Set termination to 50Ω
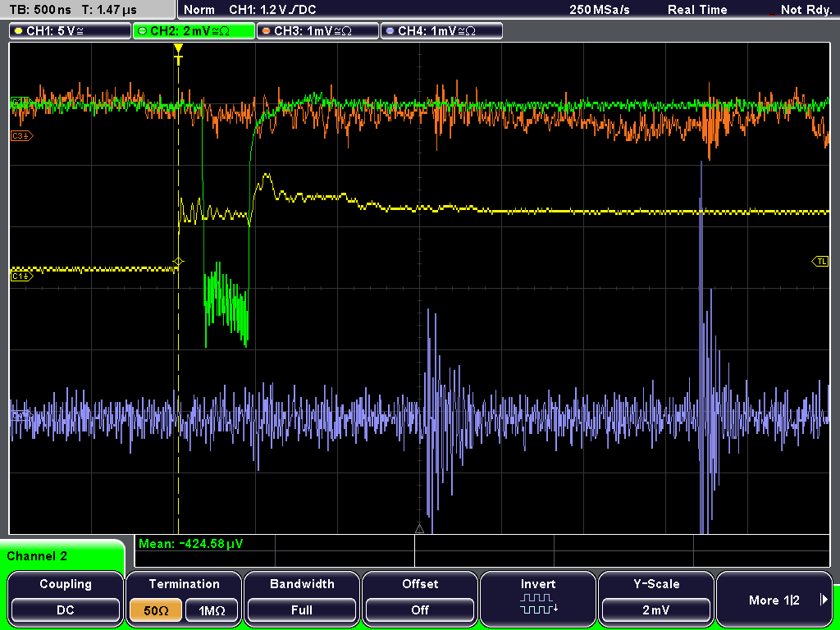This screenshot has width=840, height=630. point(156,610)
